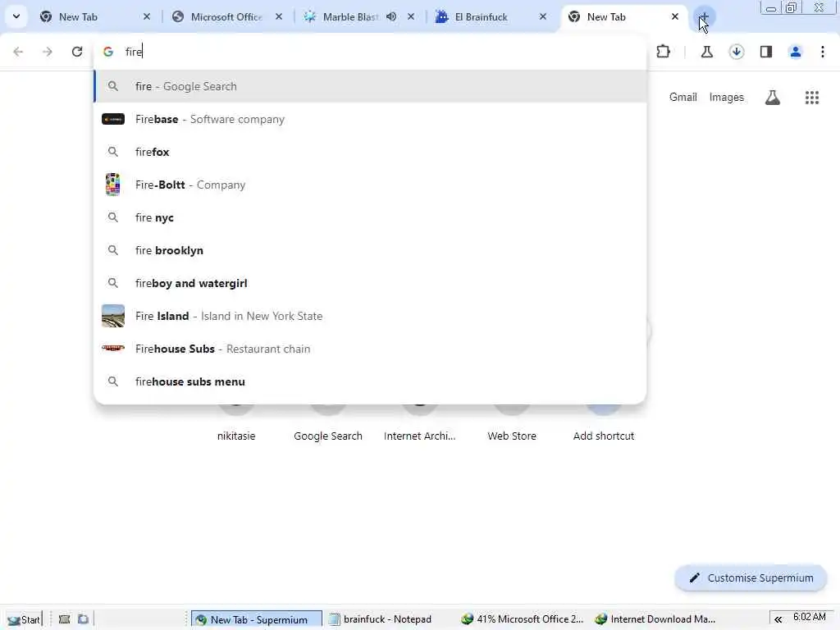The image size is (840, 630).
Task: Select the Fire Island suggestion
Action: (x=370, y=316)
